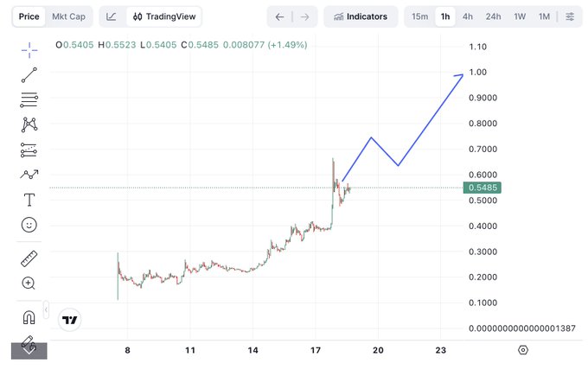Click the date label 17 on time axis

tap(316, 351)
